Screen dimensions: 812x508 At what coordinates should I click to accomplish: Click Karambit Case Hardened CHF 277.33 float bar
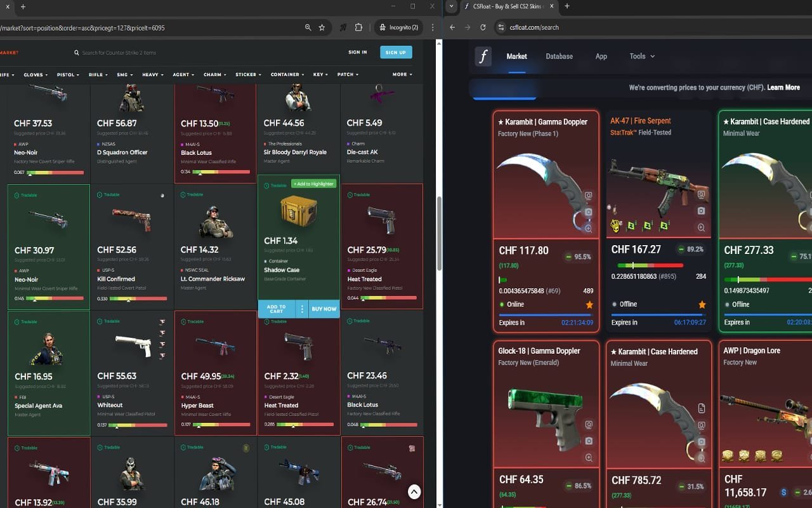[768, 279]
